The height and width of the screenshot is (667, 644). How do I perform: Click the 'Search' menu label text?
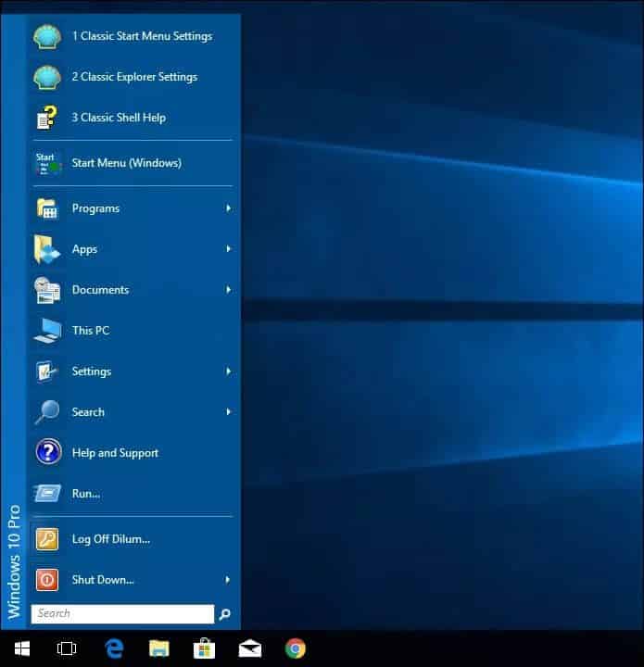coord(88,412)
